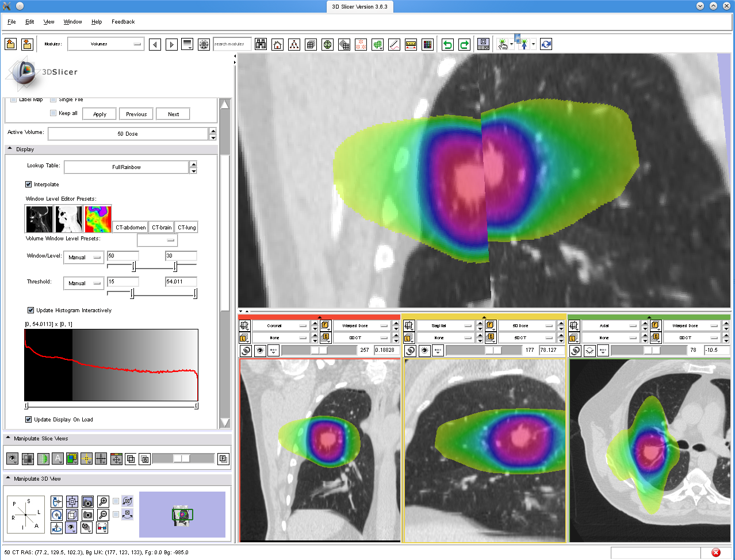Click the red-blue stereo glasses icon

[x=103, y=527]
